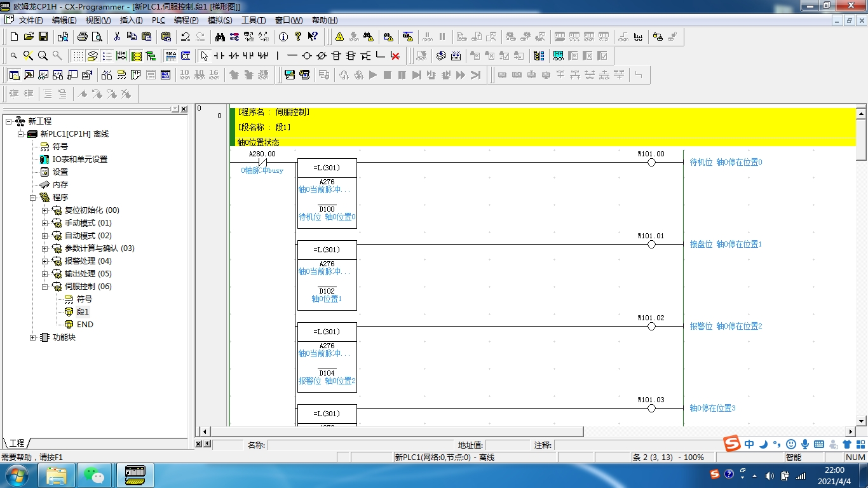Viewport: 868px width, 488px height.
Task: Select the new PLC instruction tool
Action: click(336, 56)
